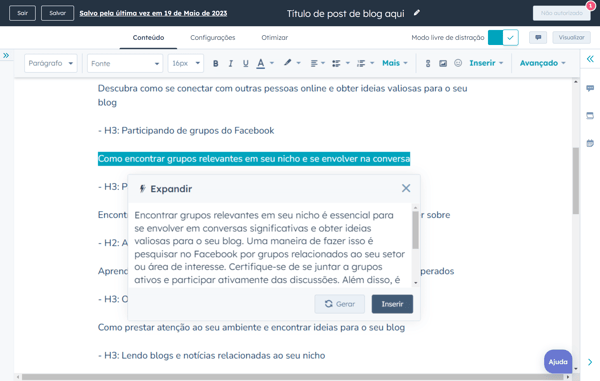Collapse the right sidebar with double chevron
The width and height of the screenshot is (600, 381).
(x=590, y=59)
